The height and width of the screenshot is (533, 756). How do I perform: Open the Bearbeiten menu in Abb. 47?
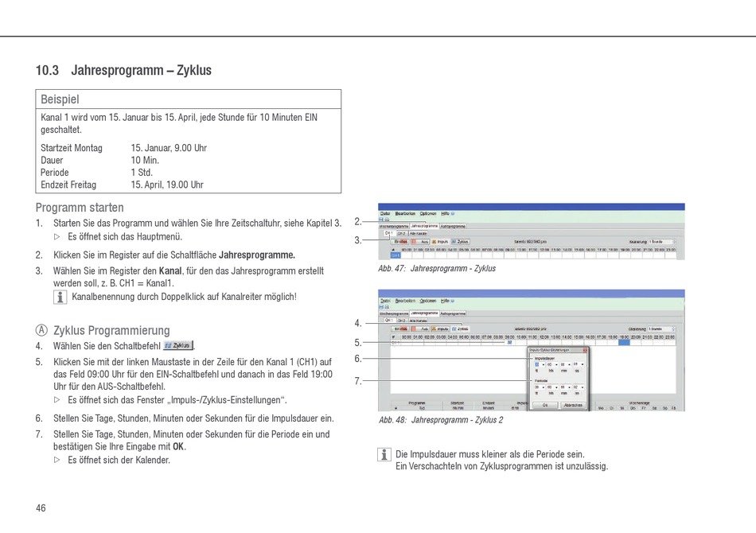tap(406, 213)
